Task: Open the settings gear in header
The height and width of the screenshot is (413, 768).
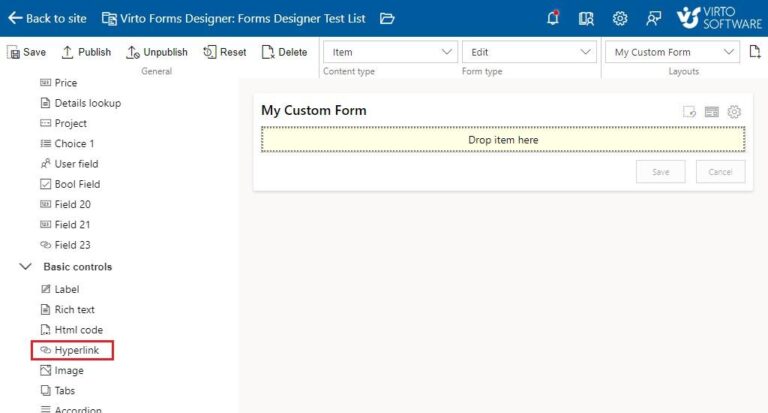Action: [620, 18]
